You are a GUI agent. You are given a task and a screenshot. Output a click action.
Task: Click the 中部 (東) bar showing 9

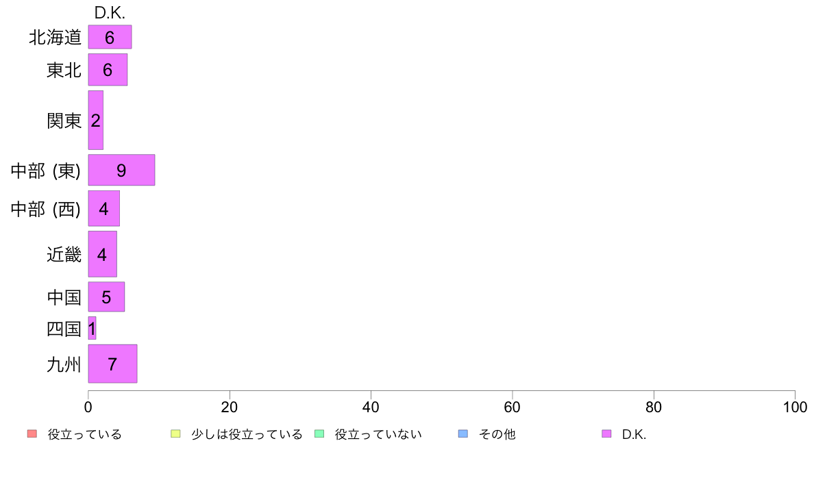click(121, 170)
